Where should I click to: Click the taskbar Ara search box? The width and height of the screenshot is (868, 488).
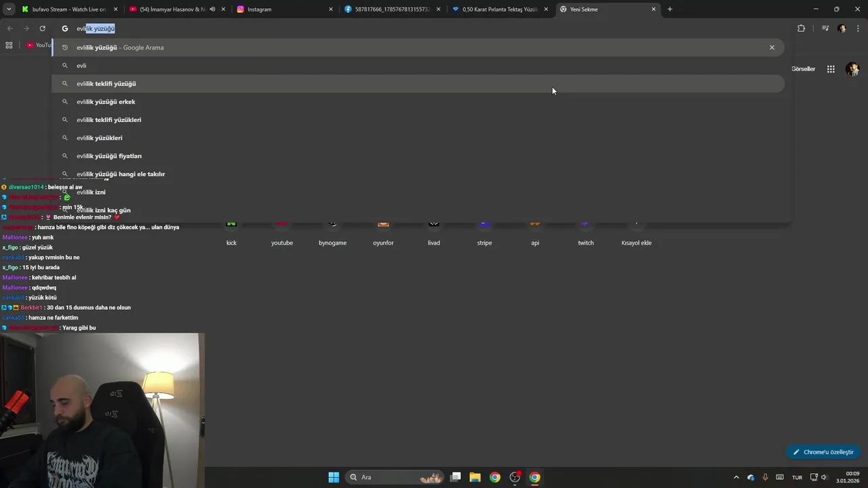tap(395, 477)
